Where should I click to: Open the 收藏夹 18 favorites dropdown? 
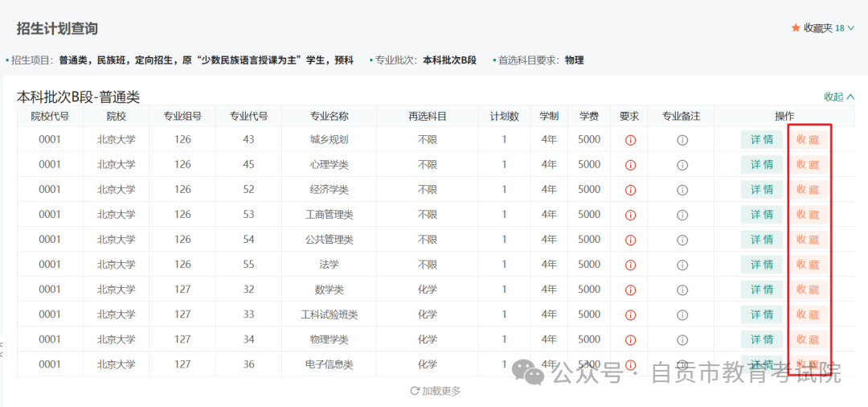[823, 27]
